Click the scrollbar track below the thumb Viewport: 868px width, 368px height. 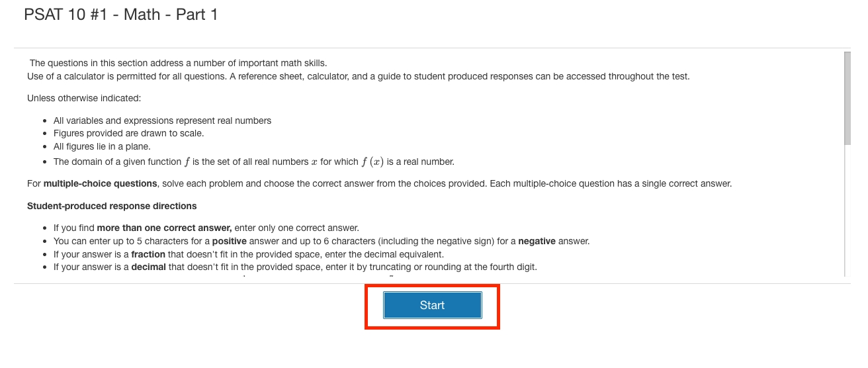tap(847, 212)
